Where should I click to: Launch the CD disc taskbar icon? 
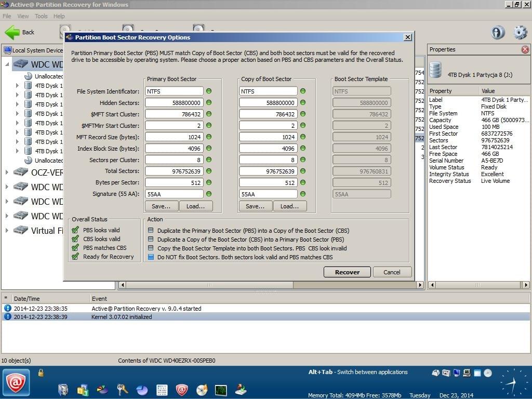pos(202,390)
